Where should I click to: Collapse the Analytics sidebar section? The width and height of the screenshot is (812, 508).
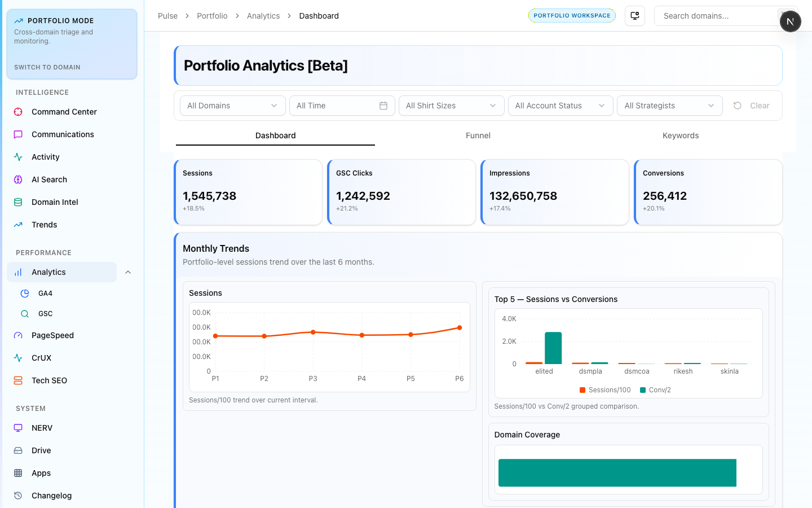tap(128, 272)
